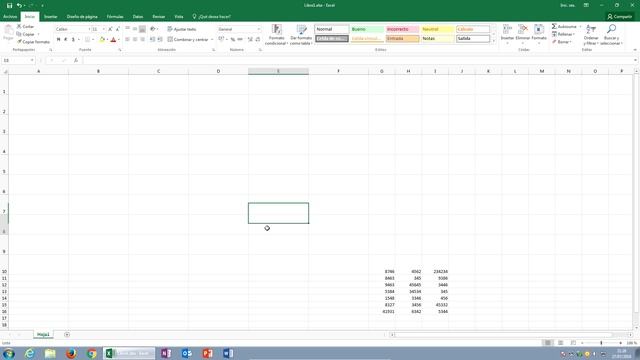The image size is (640, 360).
Task: Click the zoom slider handle
Action: coord(601,343)
